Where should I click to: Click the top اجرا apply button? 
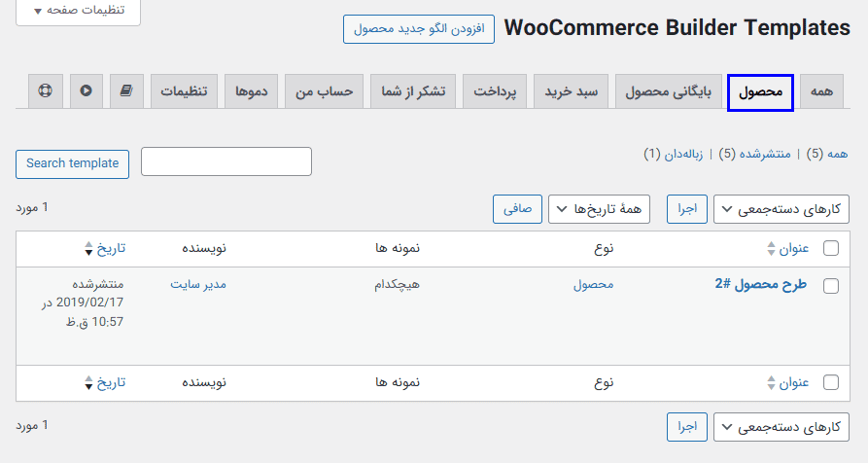tap(687, 209)
